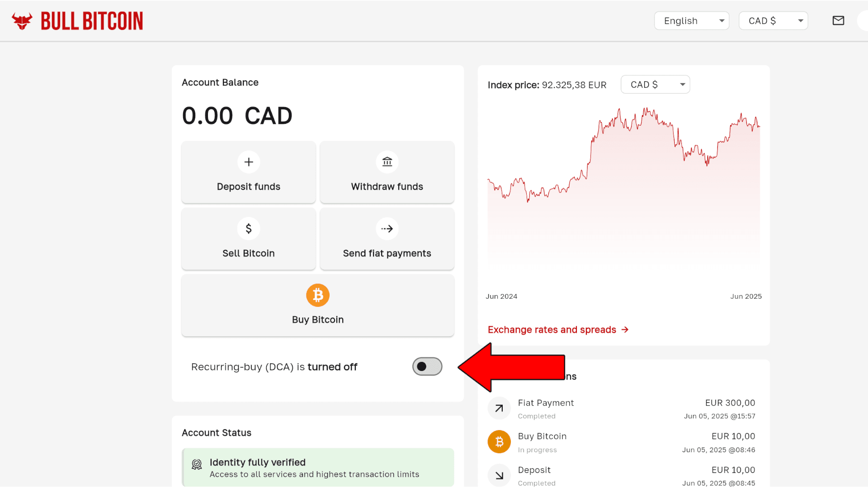This screenshot has height=488, width=868.
Task: Open the English language dropdown
Action: click(x=692, y=21)
